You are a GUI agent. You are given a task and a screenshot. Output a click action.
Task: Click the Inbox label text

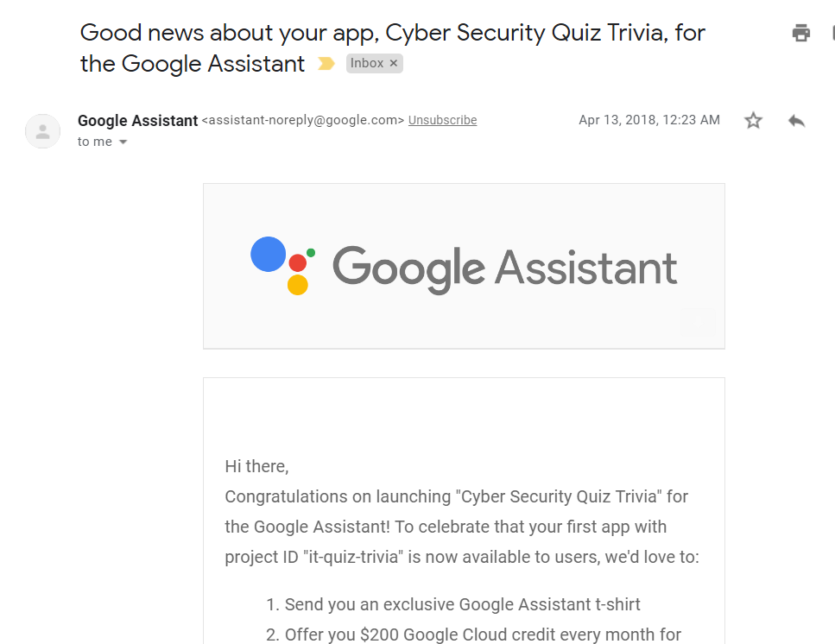click(366, 63)
